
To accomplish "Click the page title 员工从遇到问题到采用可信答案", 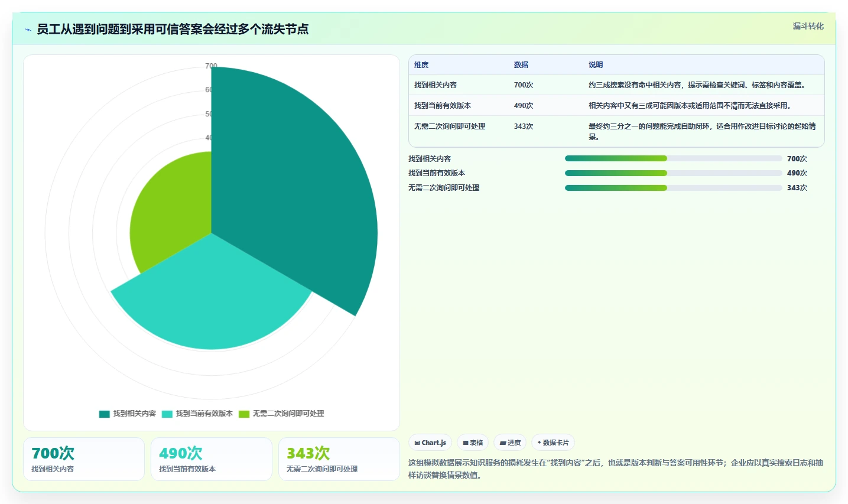I will click(x=173, y=29).
